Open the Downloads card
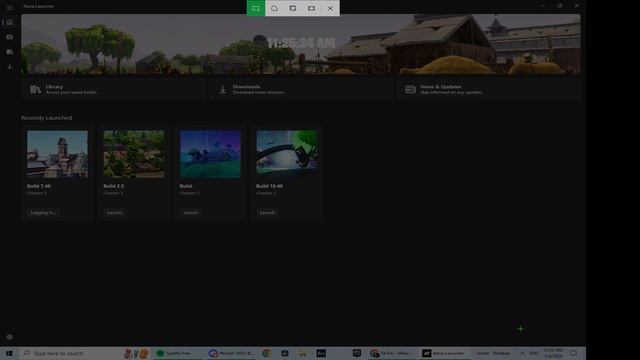The height and width of the screenshot is (360, 640). pyautogui.click(x=300, y=89)
